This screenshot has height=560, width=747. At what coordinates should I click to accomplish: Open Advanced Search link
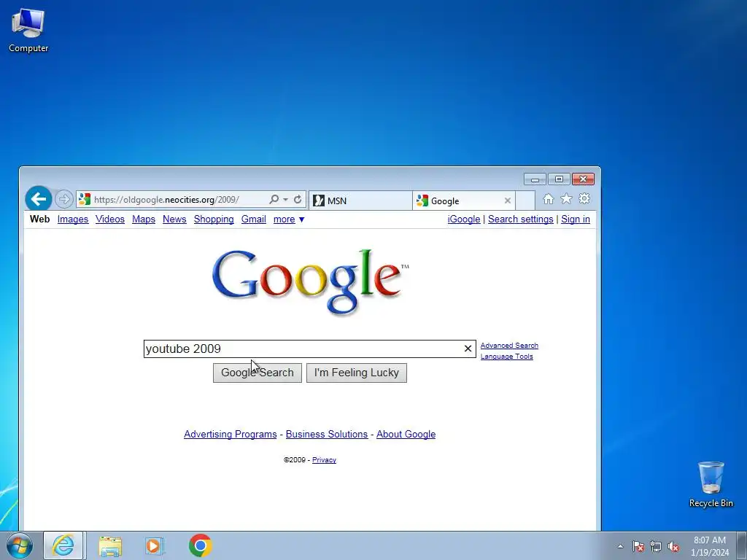(509, 345)
